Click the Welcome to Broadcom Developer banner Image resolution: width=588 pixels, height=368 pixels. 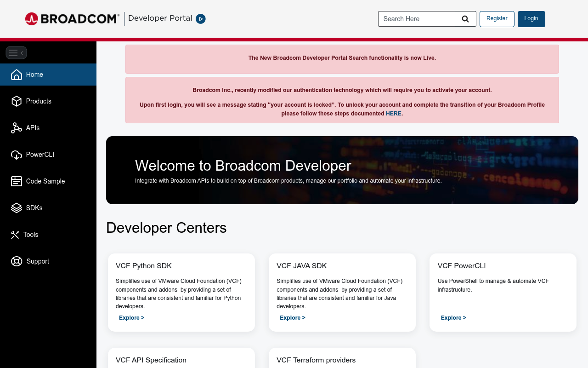pyautogui.click(x=342, y=170)
